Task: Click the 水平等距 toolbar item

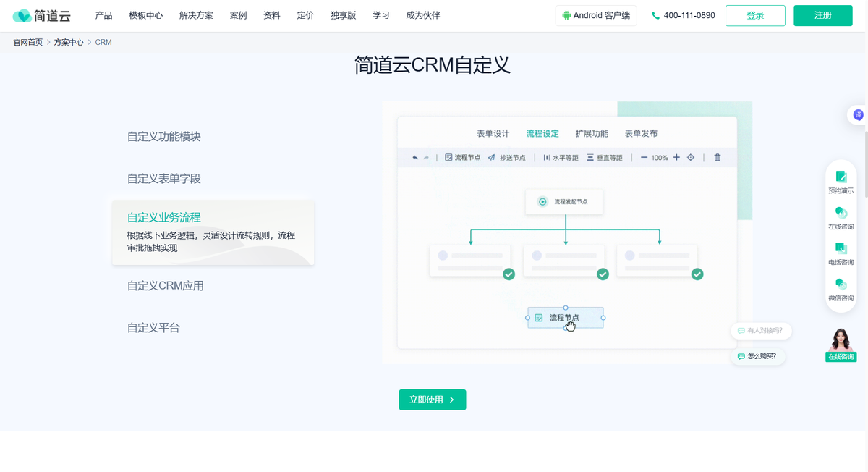Action: pyautogui.click(x=561, y=157)
